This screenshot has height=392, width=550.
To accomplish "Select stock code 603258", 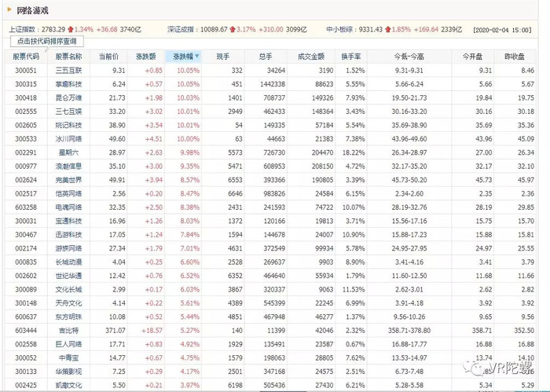I will (x=26, y=207).
